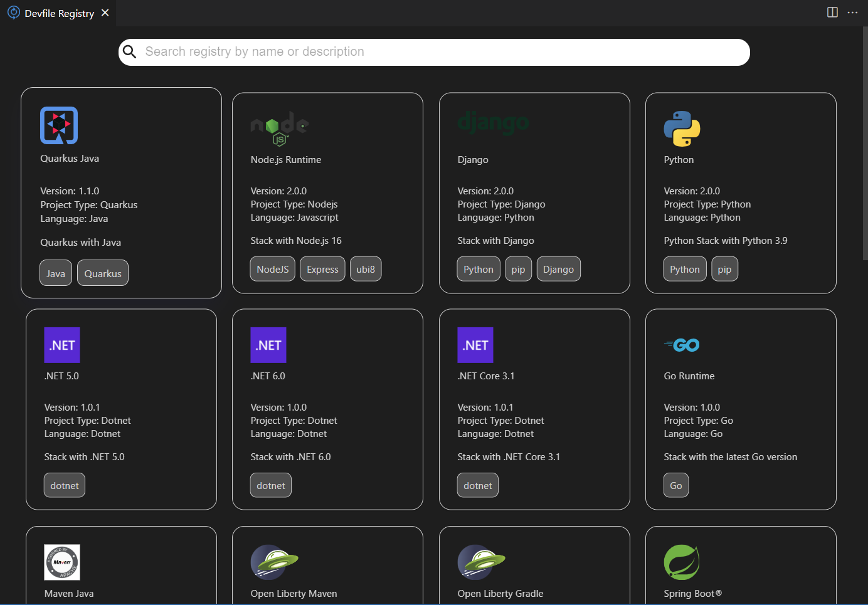Click the NodeJS tag button

point(273,269)
